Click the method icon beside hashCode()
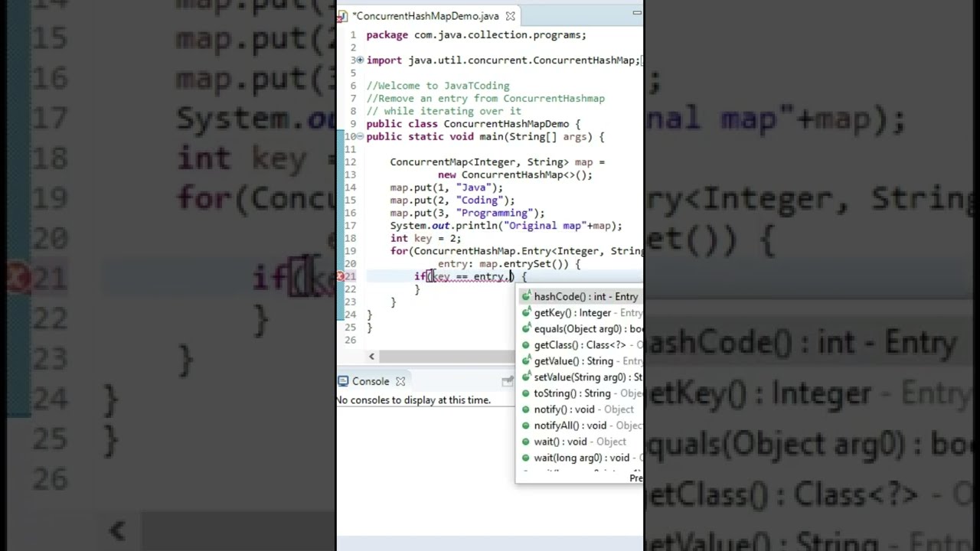980x551 pixels. coord(526,296)
